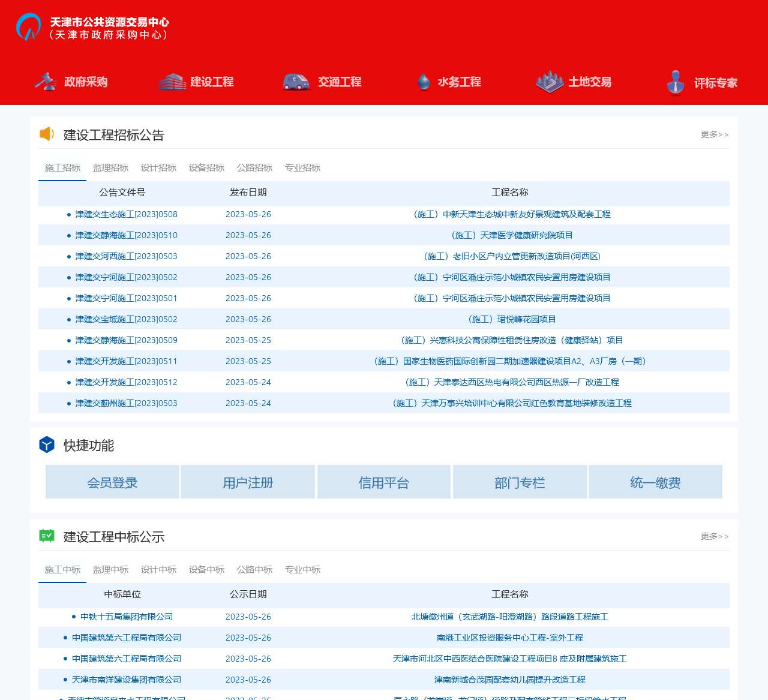Click the blue cube icon next to 快捷功能

pos(46,446)
